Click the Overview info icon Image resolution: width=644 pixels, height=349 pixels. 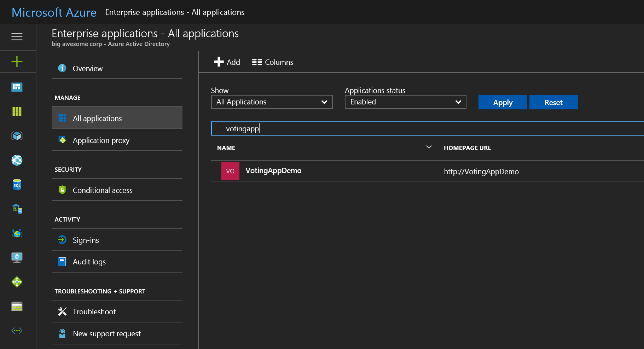[x=62, y=68]
